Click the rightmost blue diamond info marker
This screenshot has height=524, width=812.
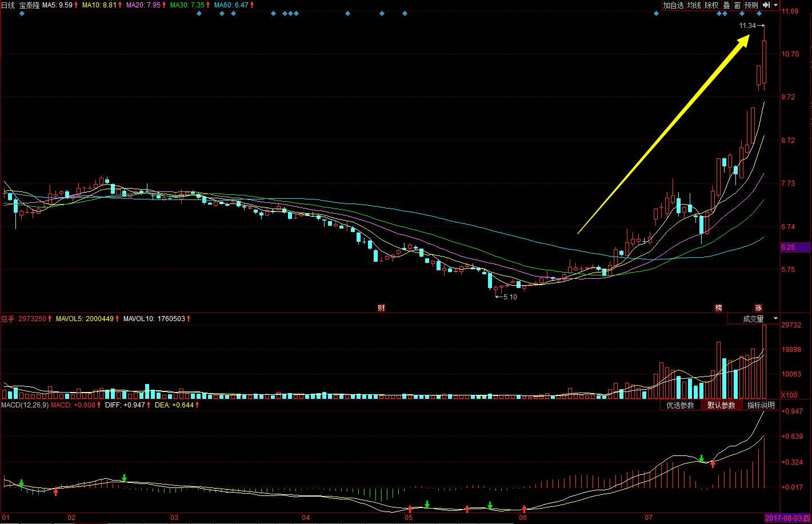click(759, 13)
